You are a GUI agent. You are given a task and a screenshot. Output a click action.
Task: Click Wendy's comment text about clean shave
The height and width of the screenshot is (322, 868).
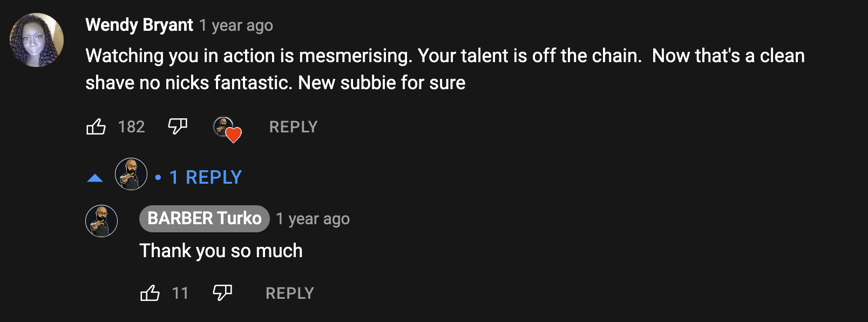tap(445, 69)
